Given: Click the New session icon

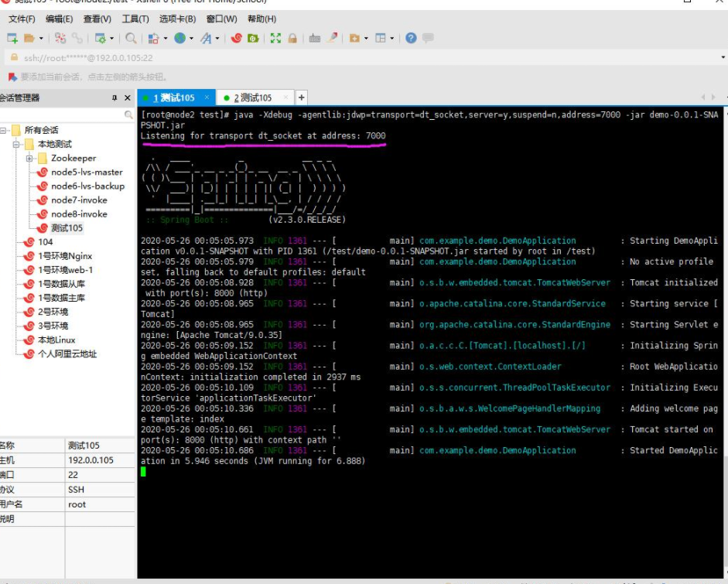Looking at the screenshot, I should click(x=12, y=38).
